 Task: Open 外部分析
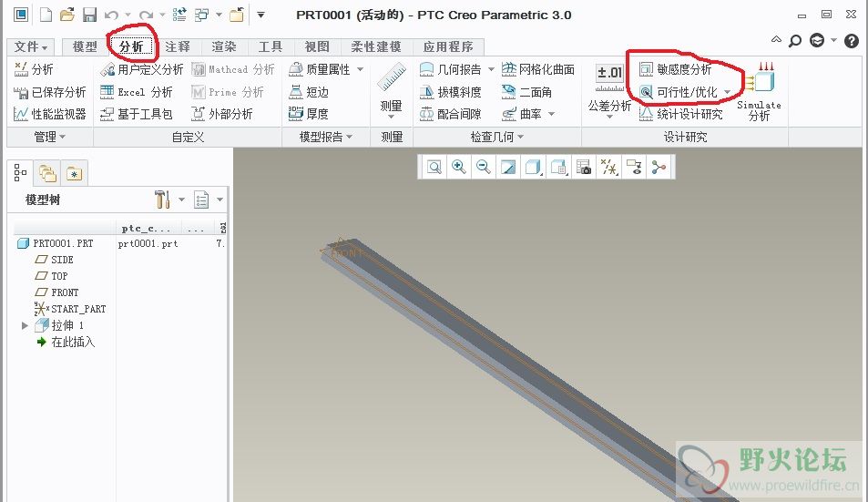pyautogui.click(x=221, y=114)
